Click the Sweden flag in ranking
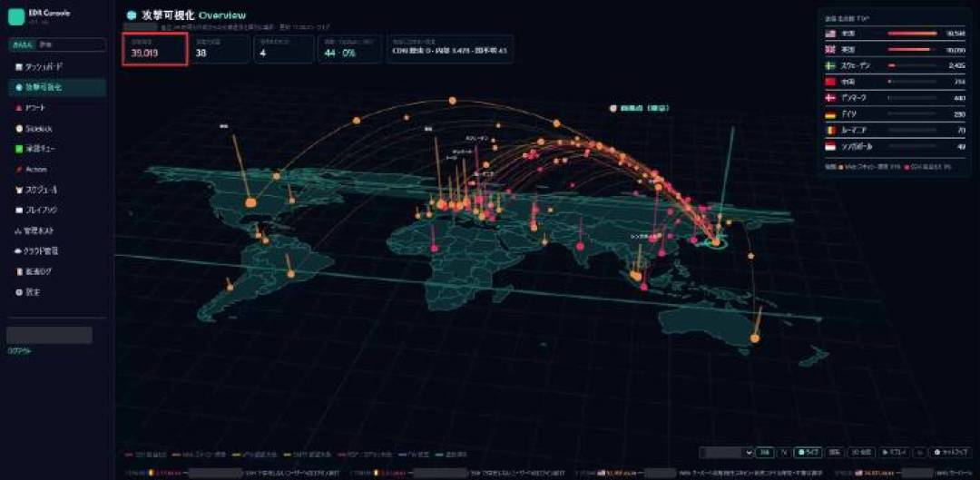 coord(830,65)
